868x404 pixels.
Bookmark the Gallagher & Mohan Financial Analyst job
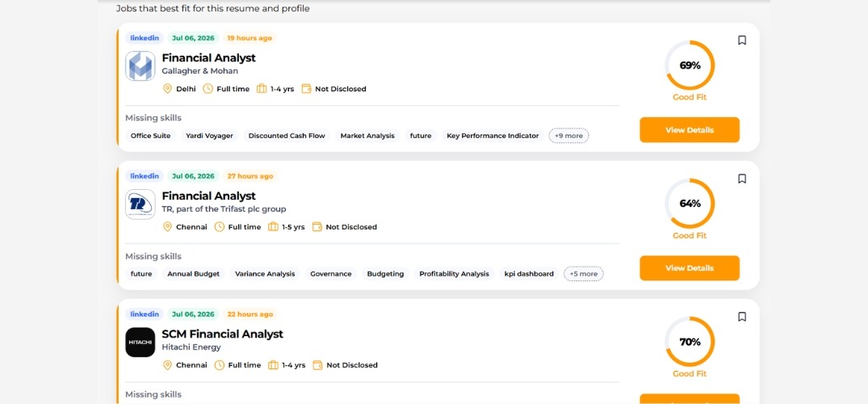point(742,40)
